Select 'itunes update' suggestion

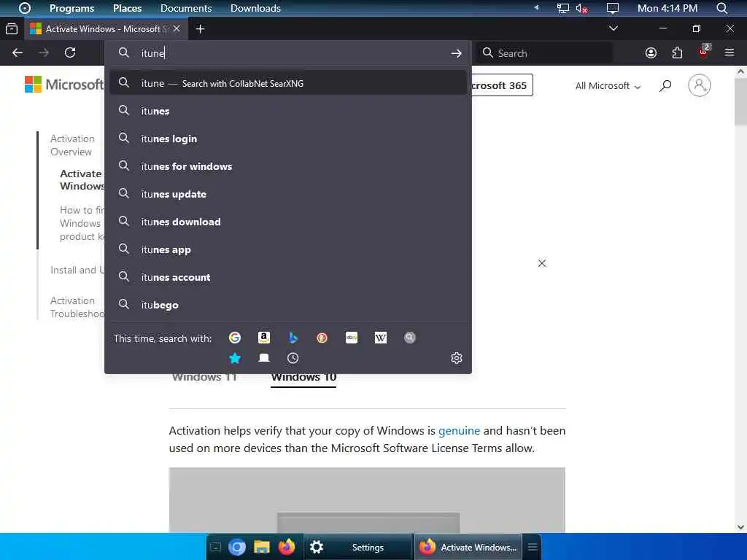[x=288, y=194]
